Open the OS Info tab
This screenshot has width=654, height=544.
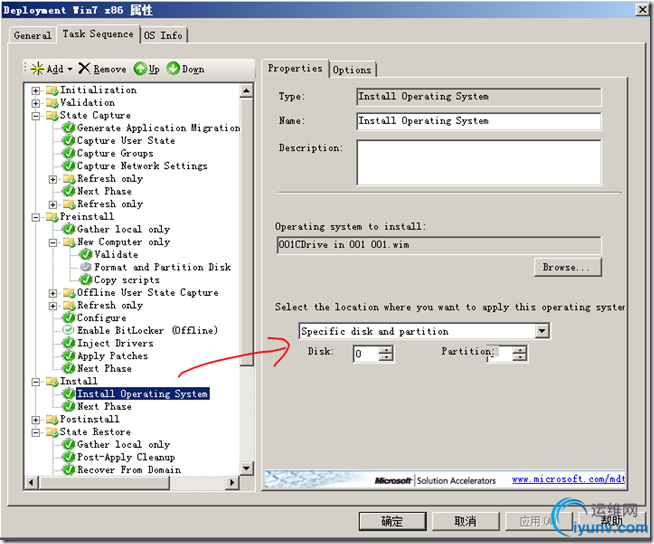point(164,35)
